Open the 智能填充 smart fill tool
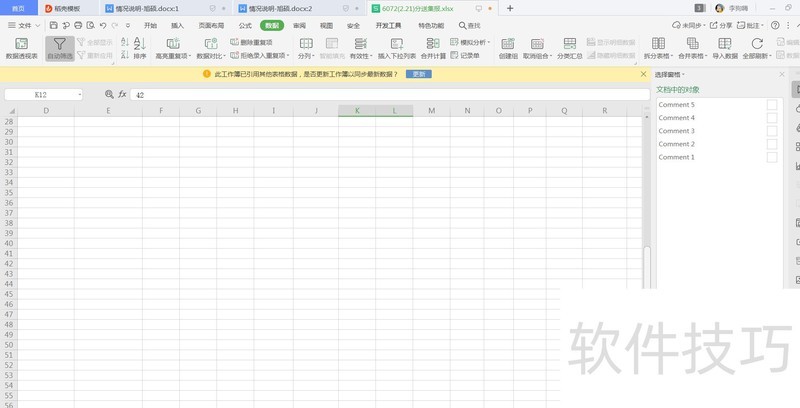Screen dimensions: 800x408 click(332, 49)
